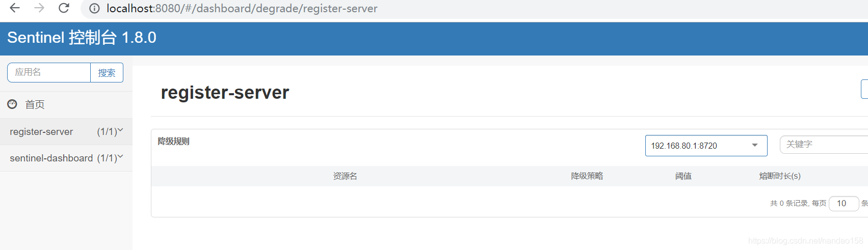Click Sentinel 控制台 1.8.0 title
Viewport: 868px width, 250px height.
(82, 38)
